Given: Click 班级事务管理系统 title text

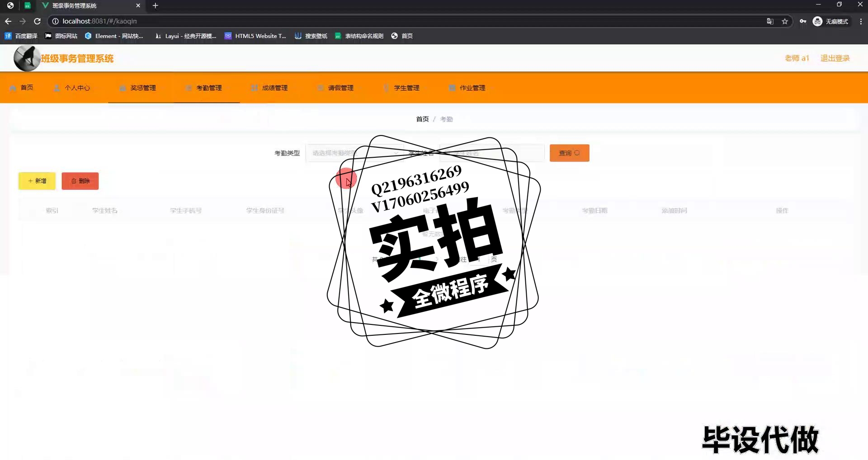Looking at the screenshot, I should click(77, 58).
